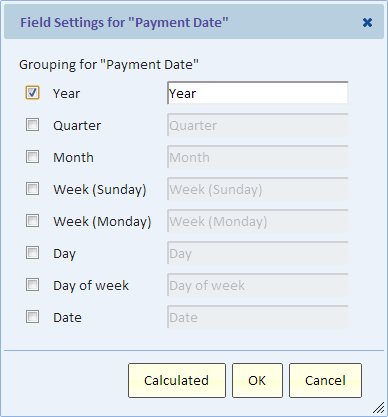Select the Date grouping checkbox

[x=32, y=317]
